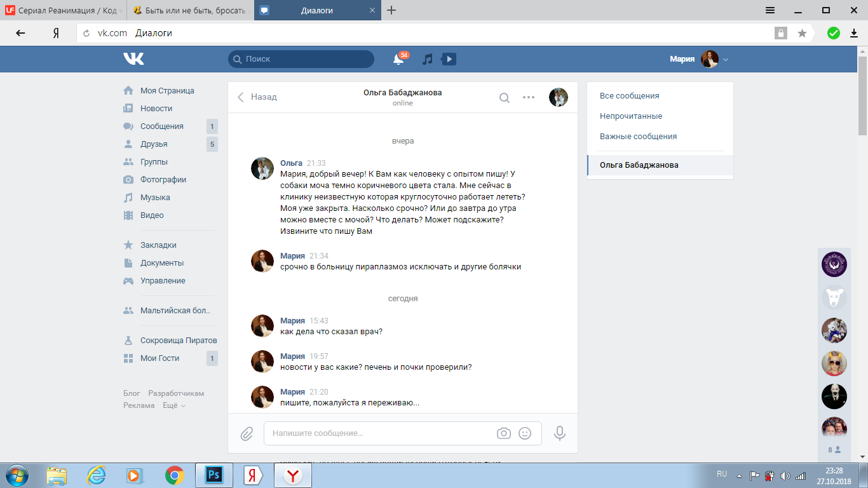Click the Напишите сообщение input field
This screenshot has width=868, height=488.
[x=381, y=433]
